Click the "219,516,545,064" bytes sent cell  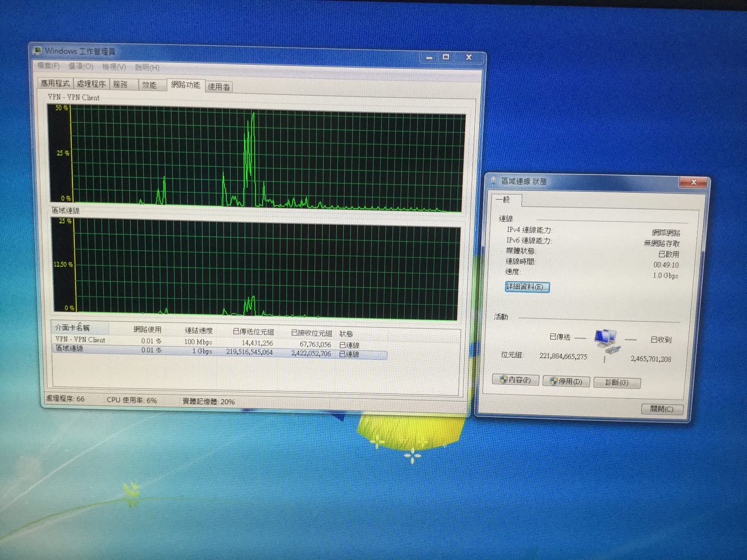pos(249,352)
